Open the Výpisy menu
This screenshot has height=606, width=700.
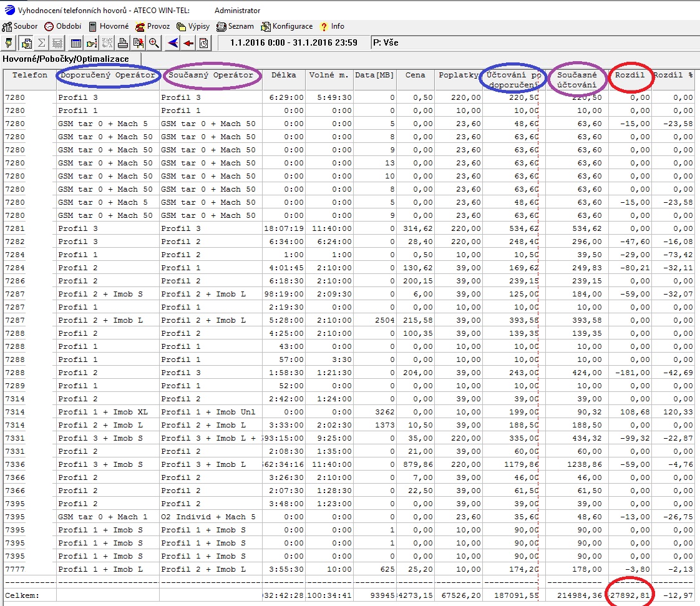coord(193,26)
